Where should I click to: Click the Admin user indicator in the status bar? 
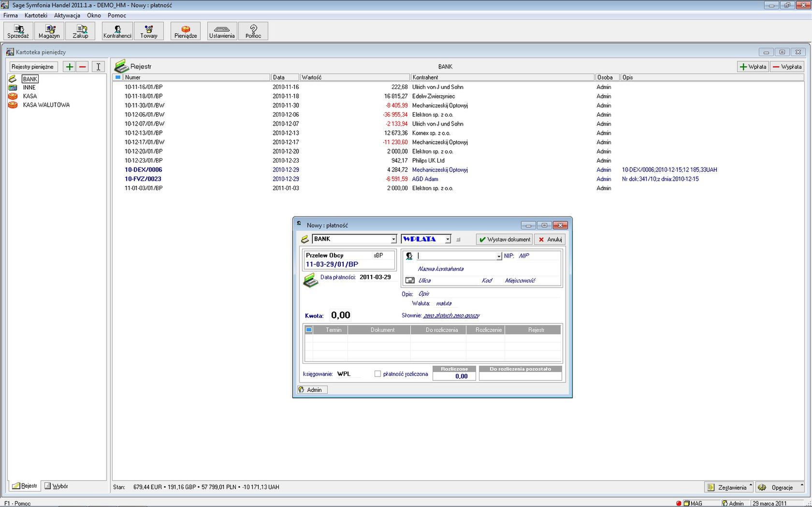pos(733,503)
